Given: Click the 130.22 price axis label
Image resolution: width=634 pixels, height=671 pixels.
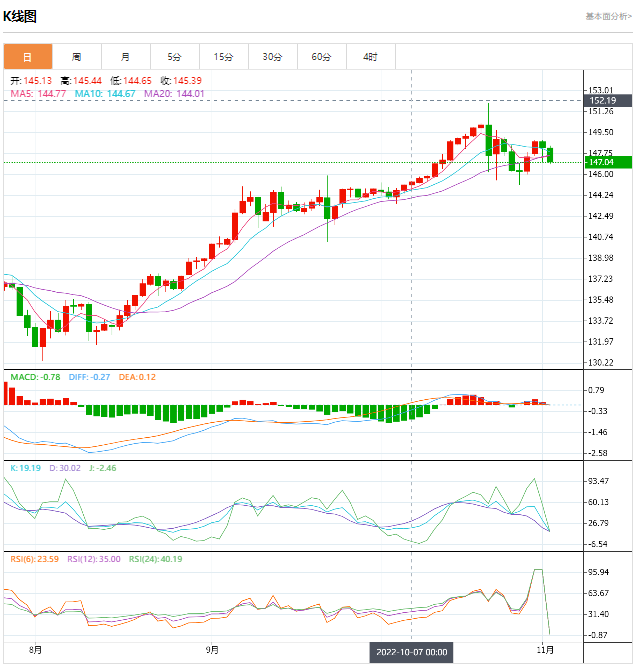Looking at the screenshot, I should coord(601,362).
